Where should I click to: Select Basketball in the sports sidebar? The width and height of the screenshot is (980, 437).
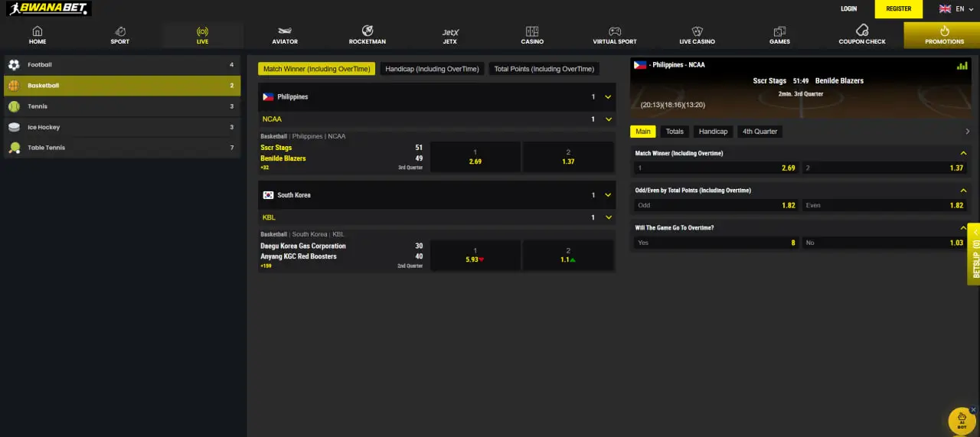pos(122,86)
